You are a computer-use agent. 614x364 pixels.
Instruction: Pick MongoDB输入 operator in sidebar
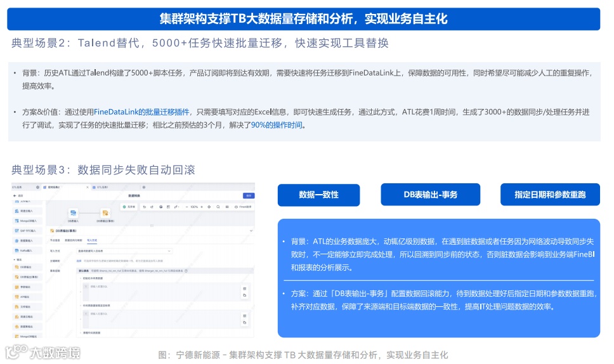(x=26, y=221)
